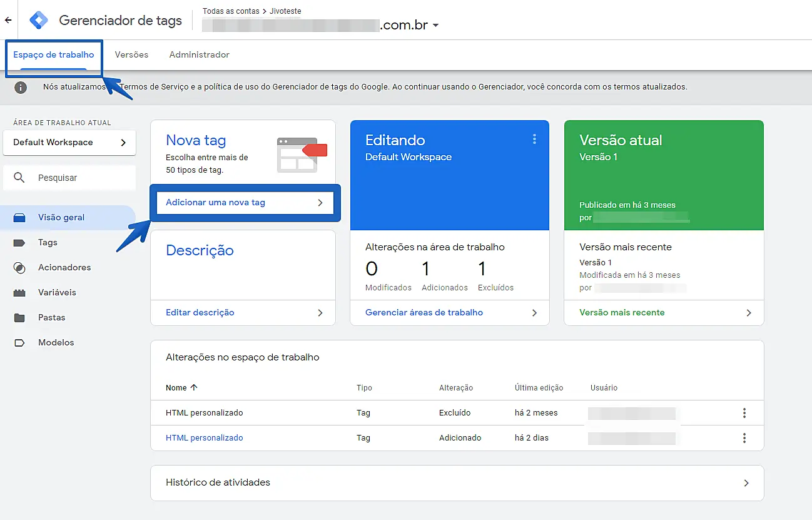
Task: Click the Tag Manager logo icon
Action: point(39,20)
